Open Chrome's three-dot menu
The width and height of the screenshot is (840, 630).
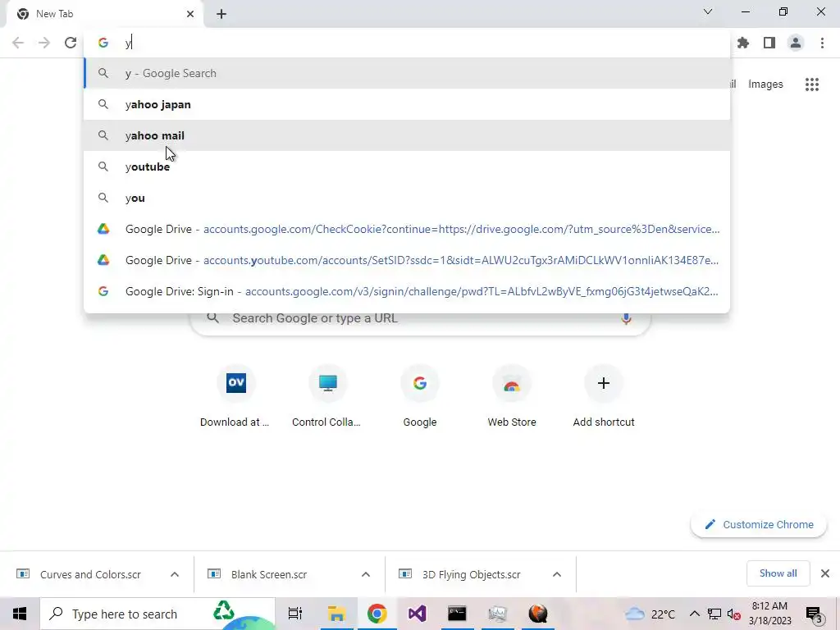click(822, 43)
